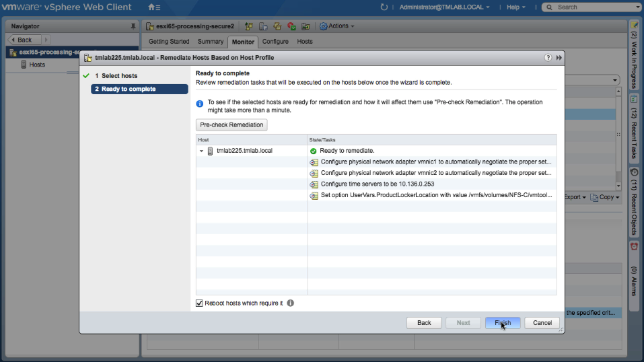This screenshot has width=644, height=362.
Task: Click the help question mark in dialog header
Action: pyautogui.click(x=548, y=58)
